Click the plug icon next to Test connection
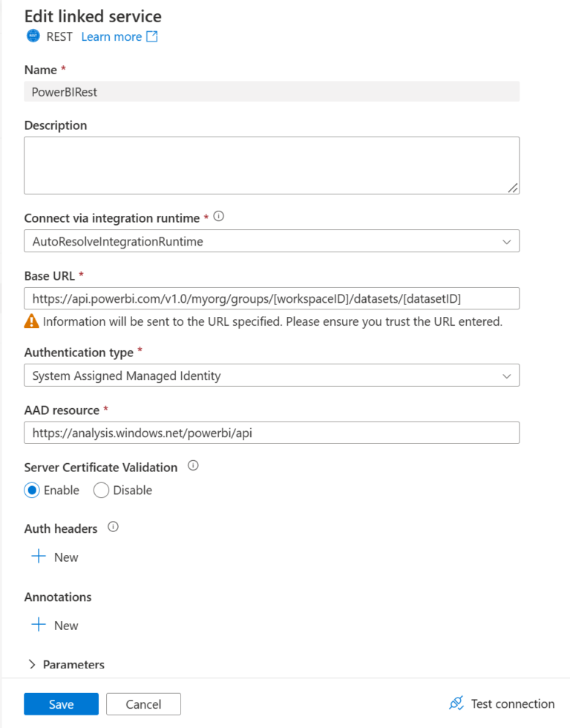Viewport: 570px width, 728px height. click(x=456, y=703)
